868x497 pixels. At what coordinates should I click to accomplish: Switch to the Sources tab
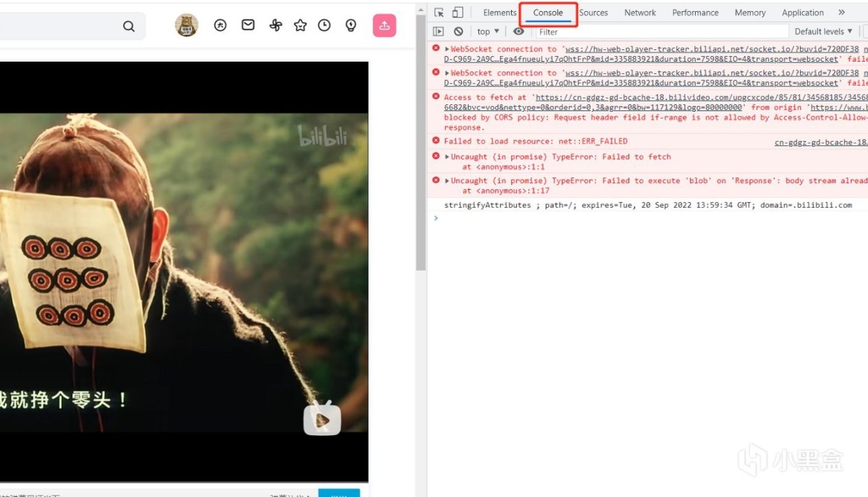594,12
